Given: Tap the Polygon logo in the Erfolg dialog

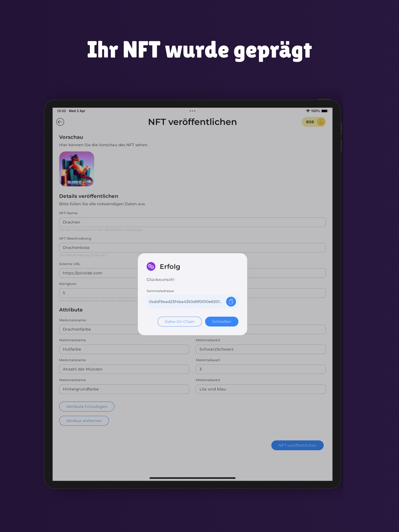Looking at the screenshot, I should tap(151, 266).
